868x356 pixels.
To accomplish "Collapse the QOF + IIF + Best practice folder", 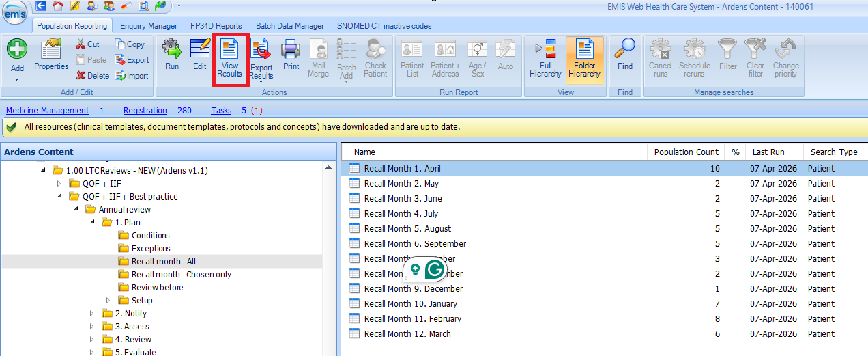I will pyautogui.click(x=59, y=197).
